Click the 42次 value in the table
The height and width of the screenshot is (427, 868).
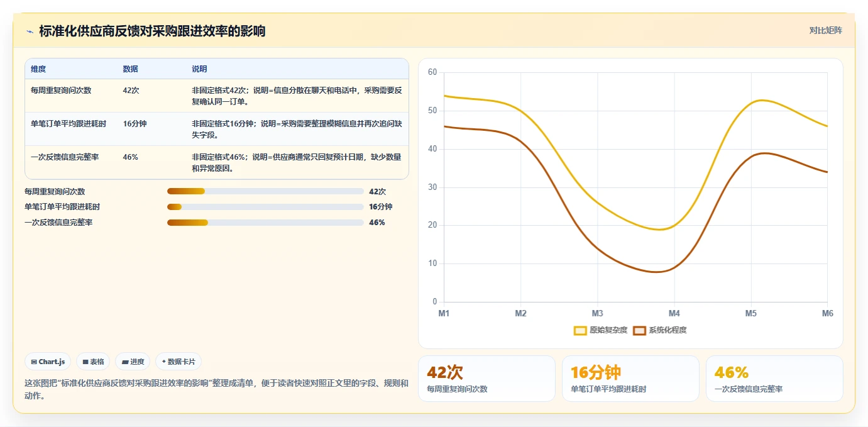coord(131,91)
